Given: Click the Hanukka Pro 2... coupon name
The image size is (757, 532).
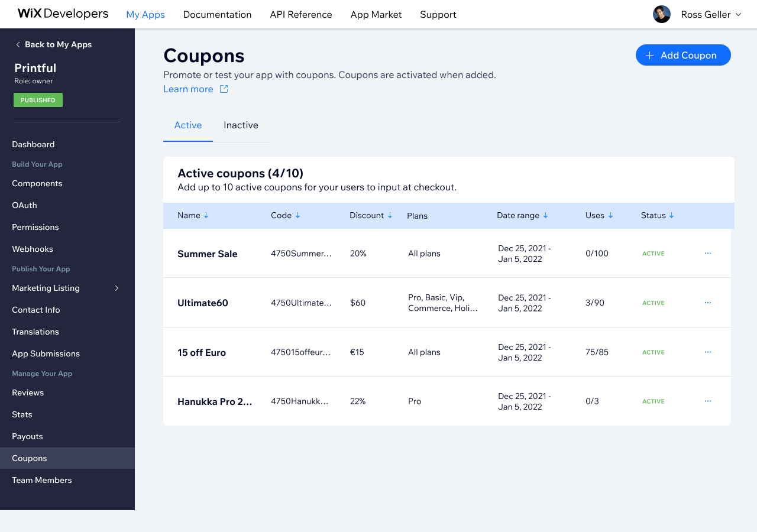Looking at the screenshot, I should point(215,401).
